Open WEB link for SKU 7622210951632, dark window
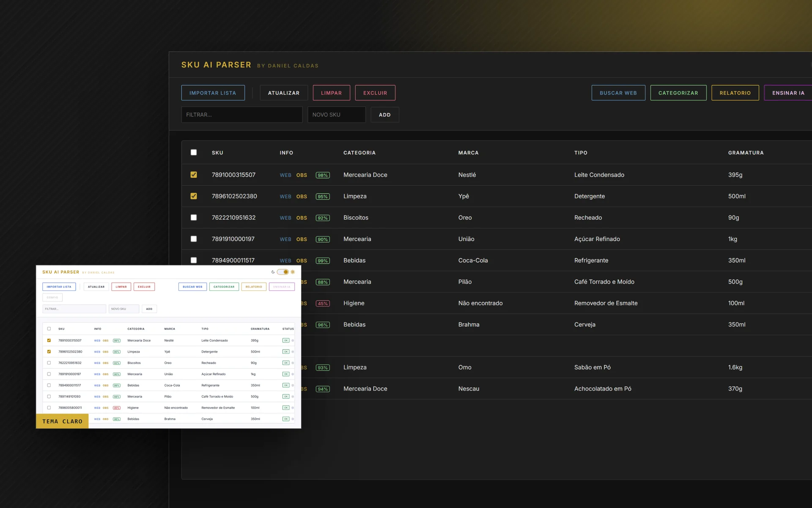 (x=285, y=218)
